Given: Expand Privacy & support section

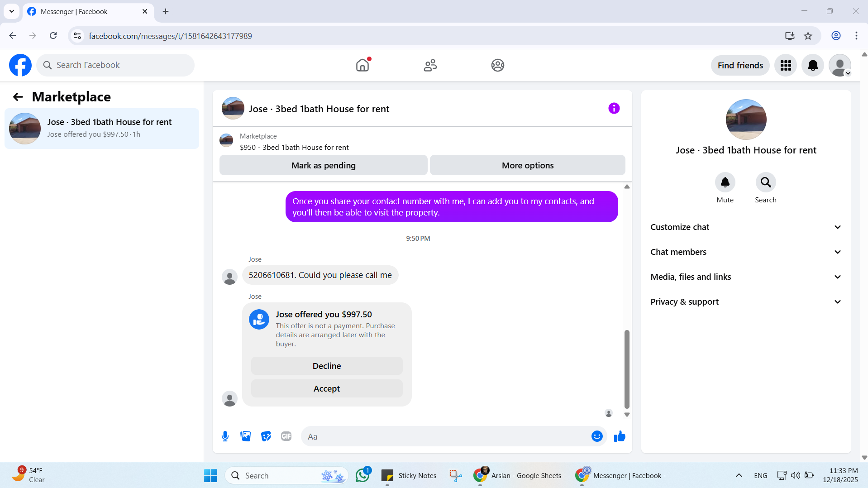Looking at the screenshot, I should coord(746,302).
